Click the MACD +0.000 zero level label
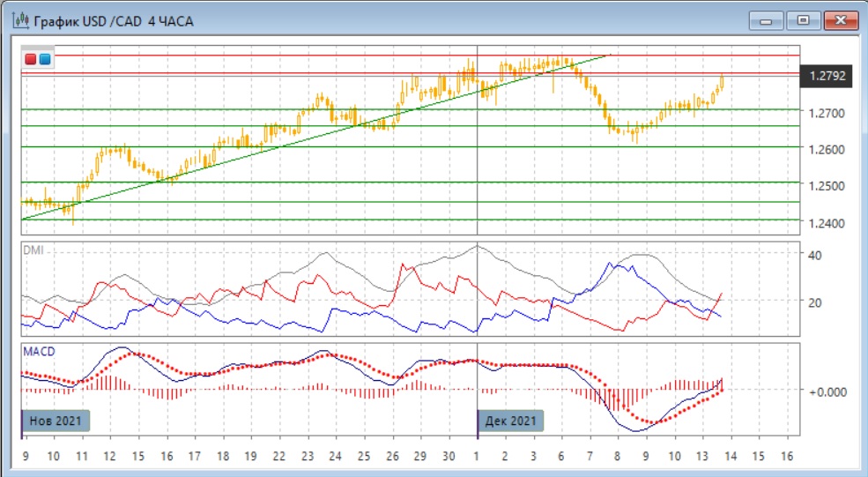 click(827, 391)
